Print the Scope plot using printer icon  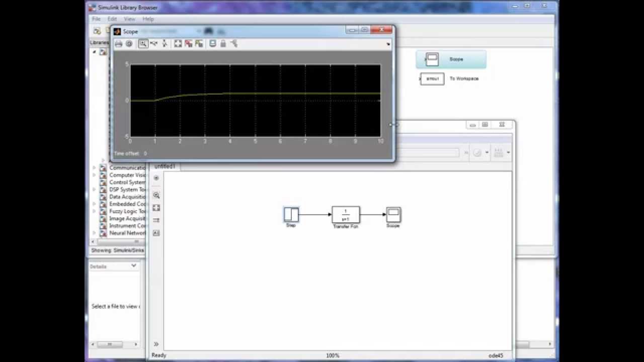click(118, 44)
